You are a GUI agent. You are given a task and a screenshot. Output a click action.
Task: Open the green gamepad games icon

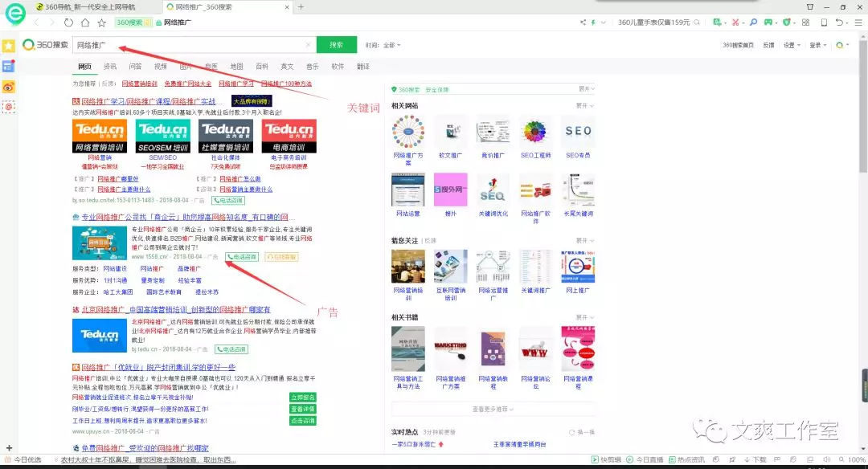click(x=768, y=22)
